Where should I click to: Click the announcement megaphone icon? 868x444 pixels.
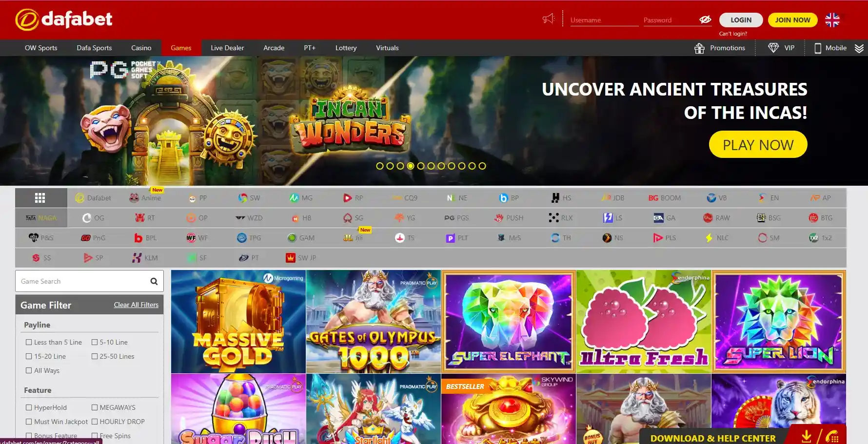(x=549, y=19)
